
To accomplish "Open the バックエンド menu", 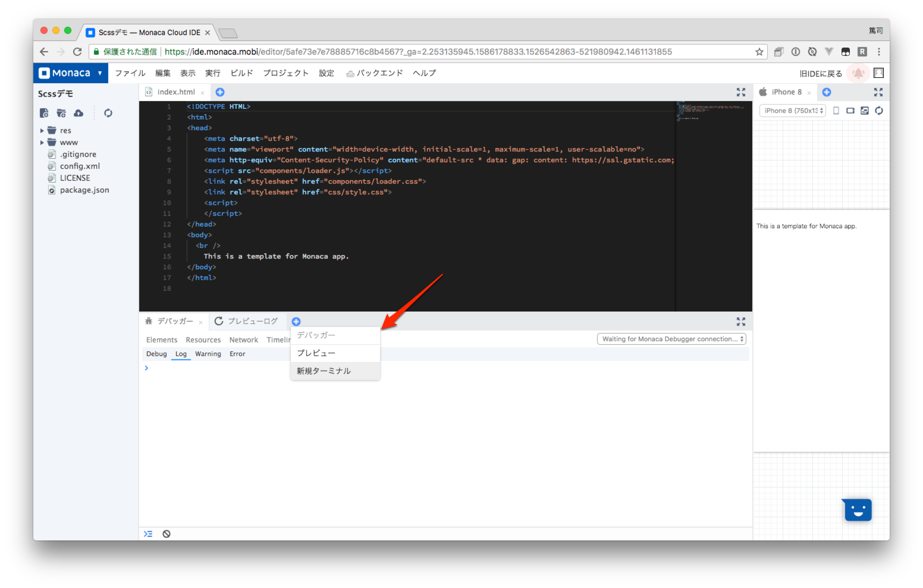I will click(374, 73).
